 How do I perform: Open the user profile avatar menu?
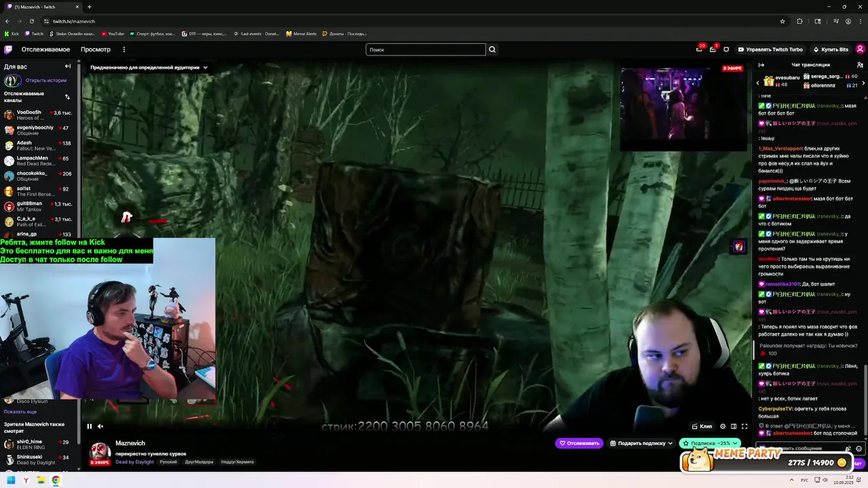click(x=860, y=49)
